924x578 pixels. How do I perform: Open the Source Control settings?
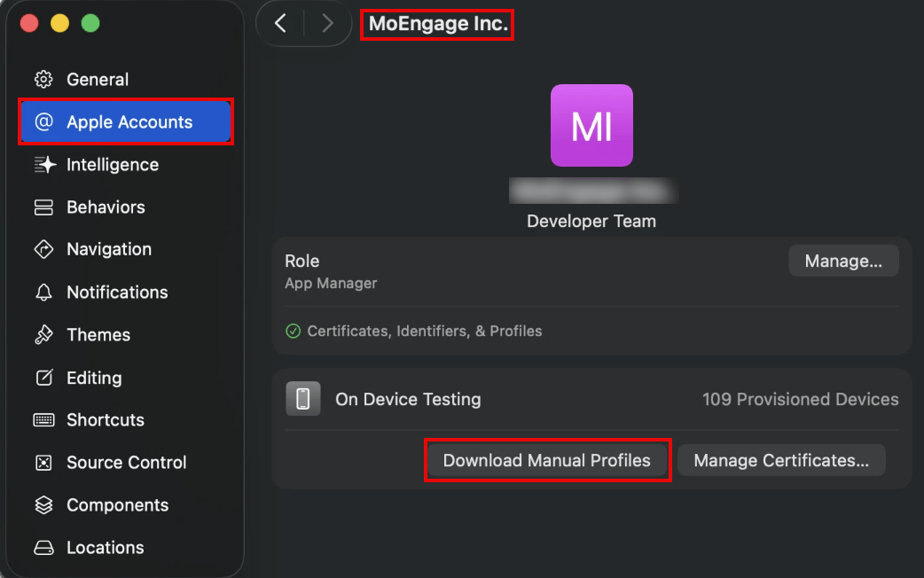pyautogui.click(x=126, y=463)
